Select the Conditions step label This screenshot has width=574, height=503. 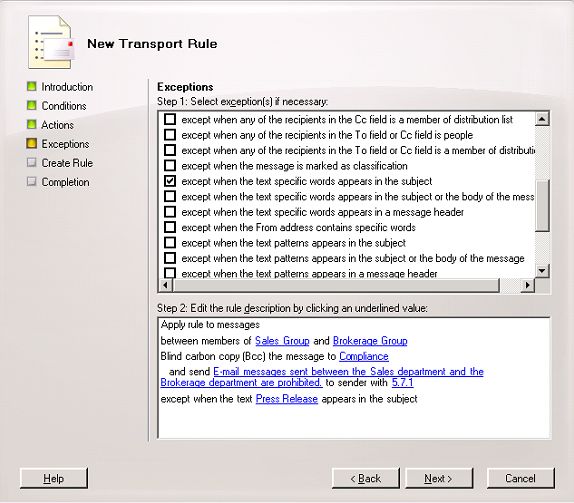64,106
